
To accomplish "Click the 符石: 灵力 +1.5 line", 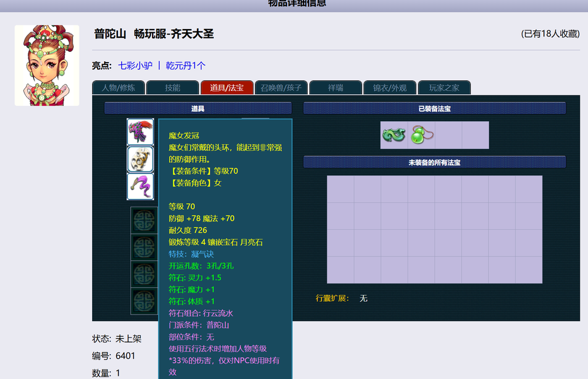I will pos(195,278).
